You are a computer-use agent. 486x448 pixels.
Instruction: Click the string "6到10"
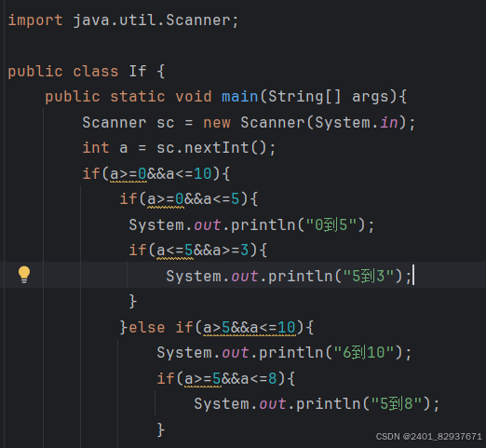(x=364, y=353)
